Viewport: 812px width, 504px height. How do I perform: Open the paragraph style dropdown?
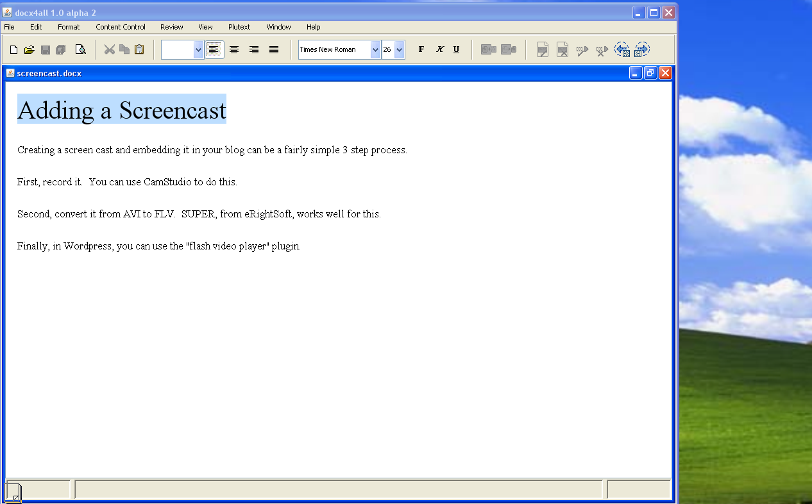click(x=198, y=49)
